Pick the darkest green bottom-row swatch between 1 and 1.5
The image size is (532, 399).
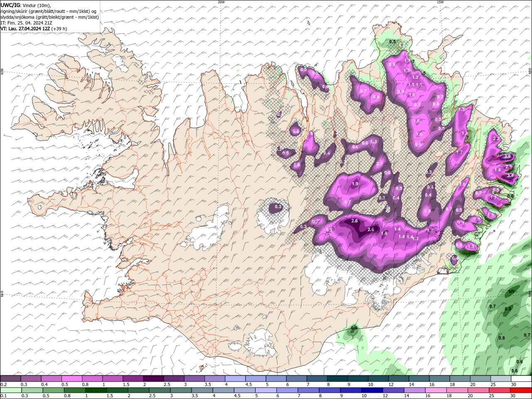tap(96, 390)
